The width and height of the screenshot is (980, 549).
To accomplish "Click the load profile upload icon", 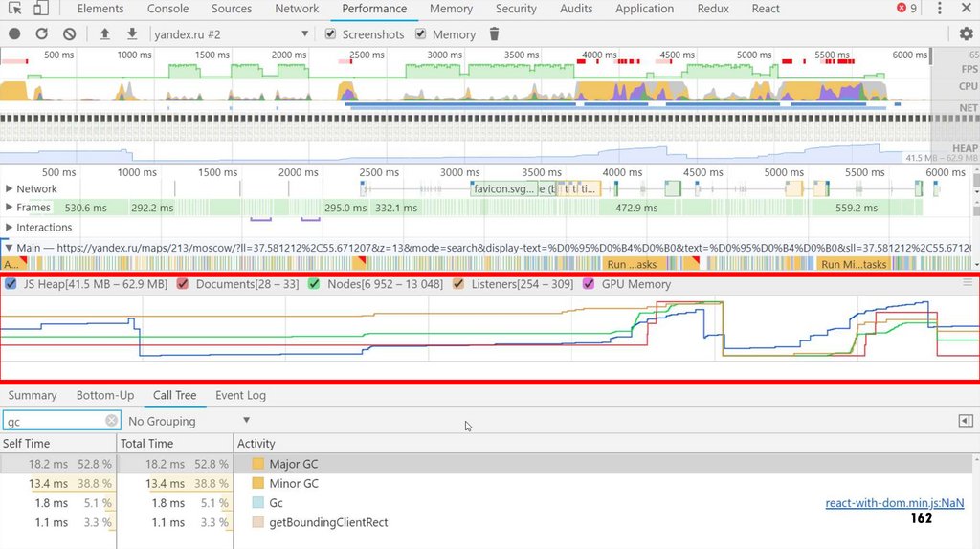I will pos(104,33).
